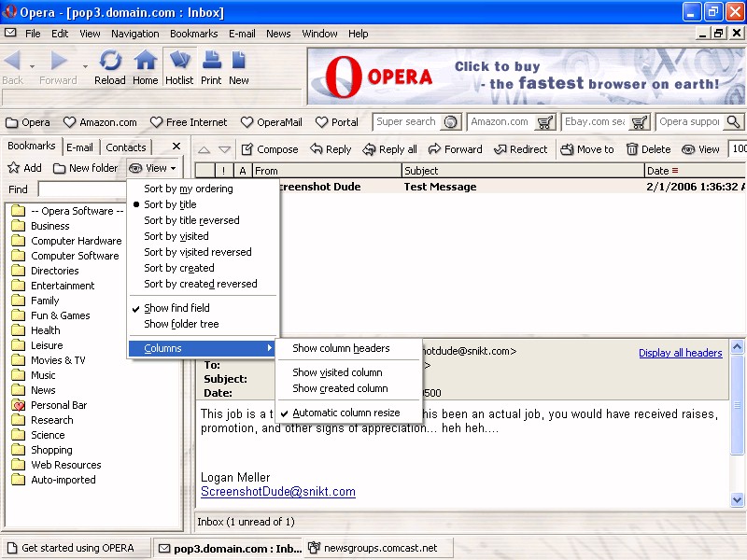The height and width of the screenshot is (560, 747).
Task: Click message body scrollbar down arrow
Action: tap(737, 500)
